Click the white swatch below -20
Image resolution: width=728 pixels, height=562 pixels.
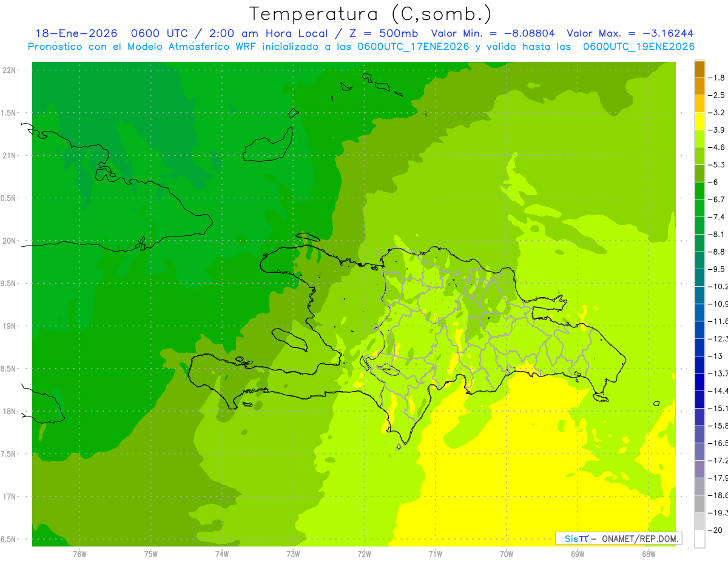coord(699,538)
